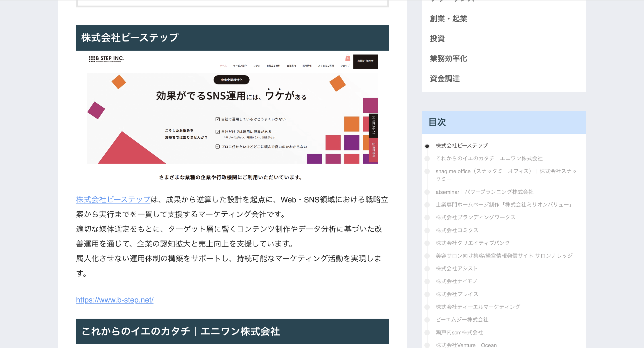Open the https://www.b-step.net/ URL link
Screen dimensions: 644x348
pos(115,300)
